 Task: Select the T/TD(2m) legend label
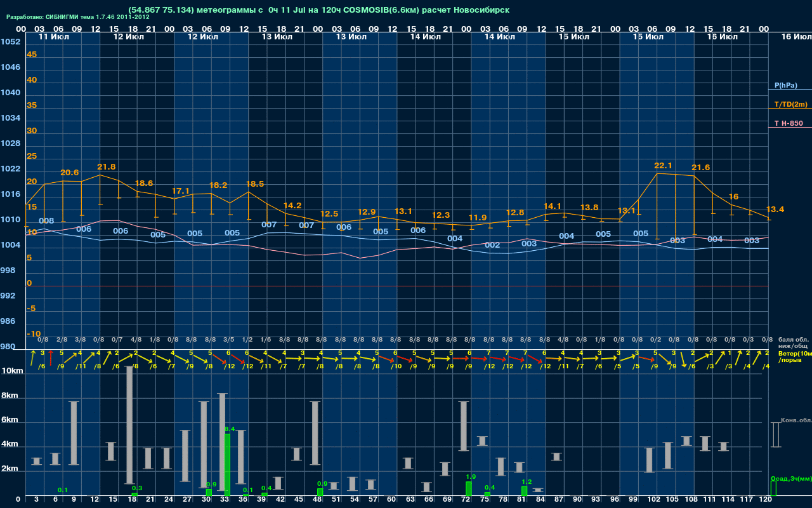(x=791, y=104)
